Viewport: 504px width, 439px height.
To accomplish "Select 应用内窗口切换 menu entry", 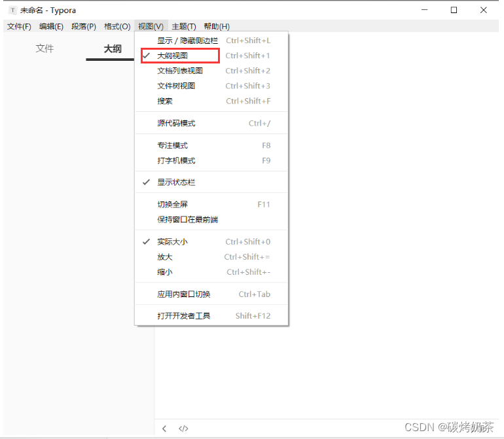I will click(211, 294).
